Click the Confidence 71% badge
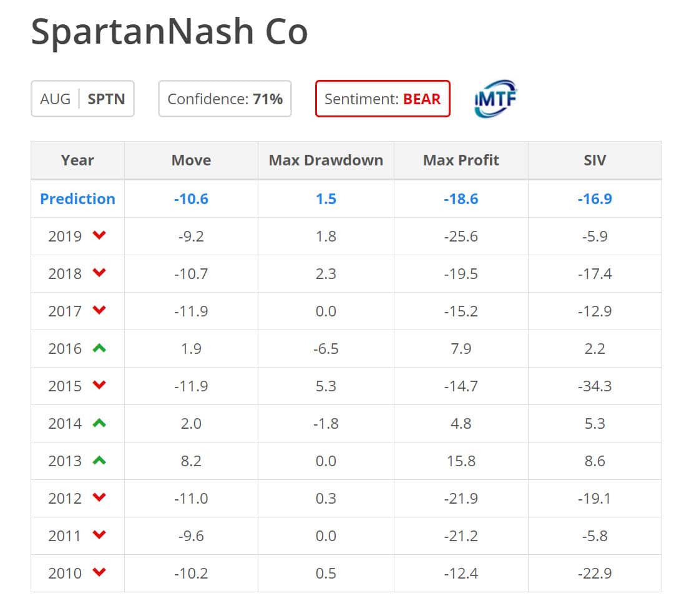679x616 pixels. [225, 99]
